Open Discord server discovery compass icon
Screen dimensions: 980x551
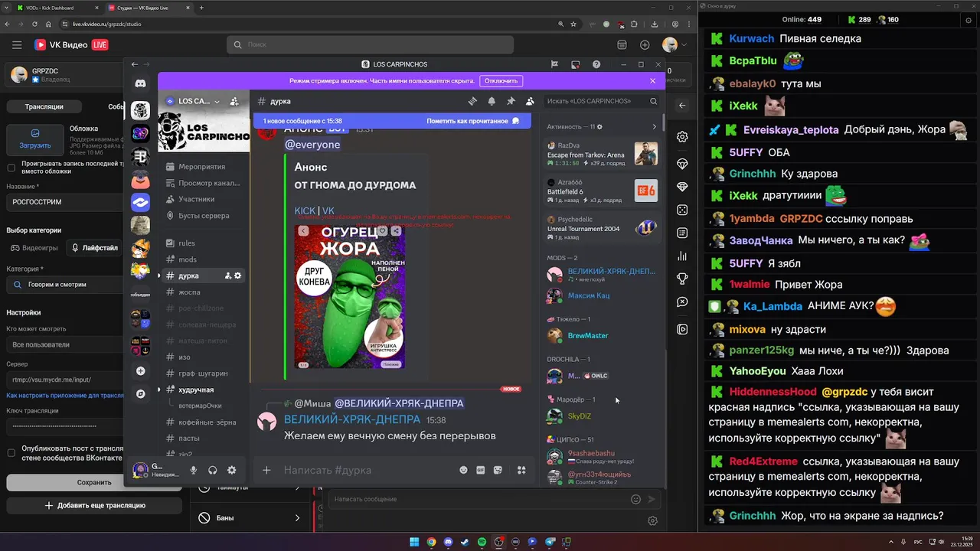click(140, 394)
